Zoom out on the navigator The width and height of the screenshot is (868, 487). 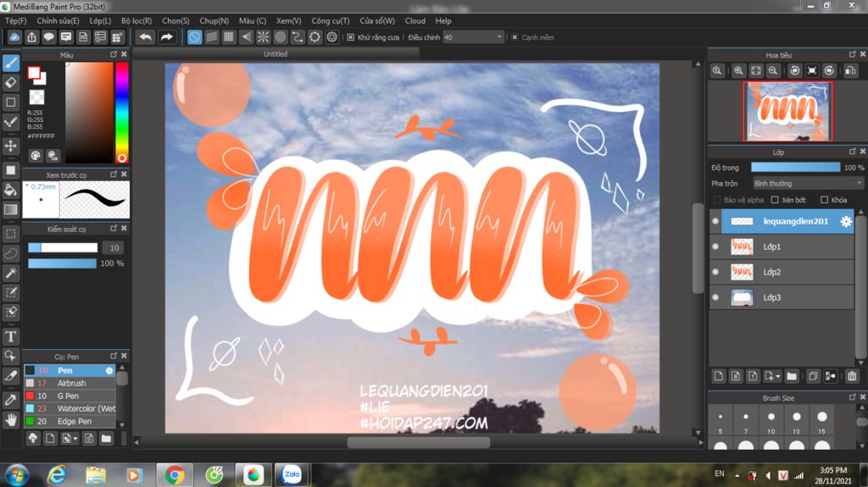coord(773,70)
